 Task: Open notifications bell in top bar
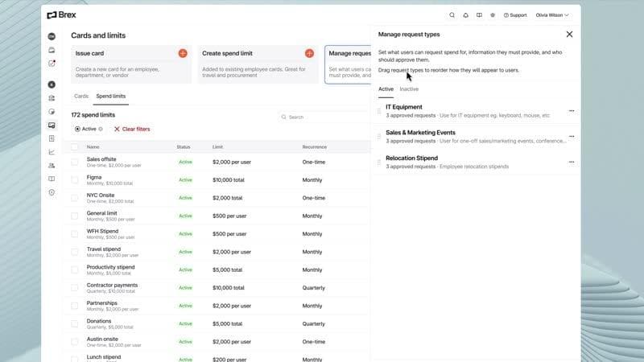point(465,15)
